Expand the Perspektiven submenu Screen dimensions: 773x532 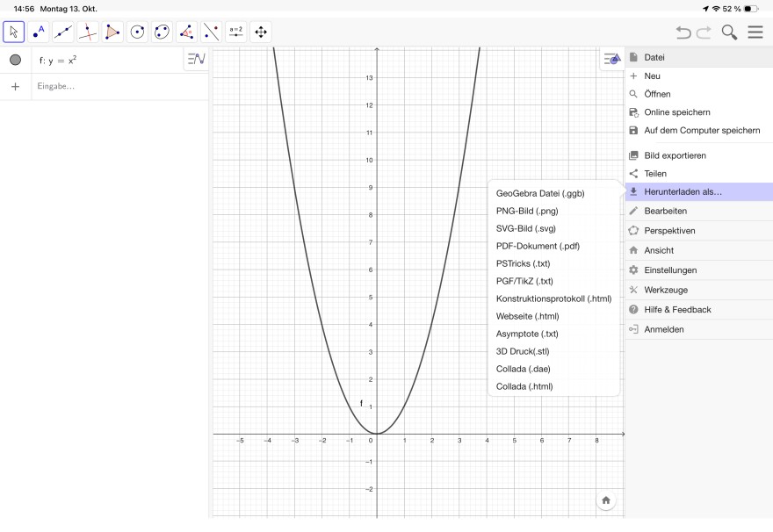[698, 231]
